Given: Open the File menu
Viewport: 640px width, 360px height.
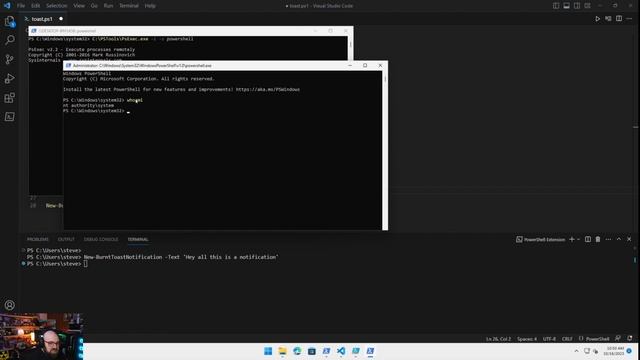Looking at the screenshot, I should pos(21,6).
